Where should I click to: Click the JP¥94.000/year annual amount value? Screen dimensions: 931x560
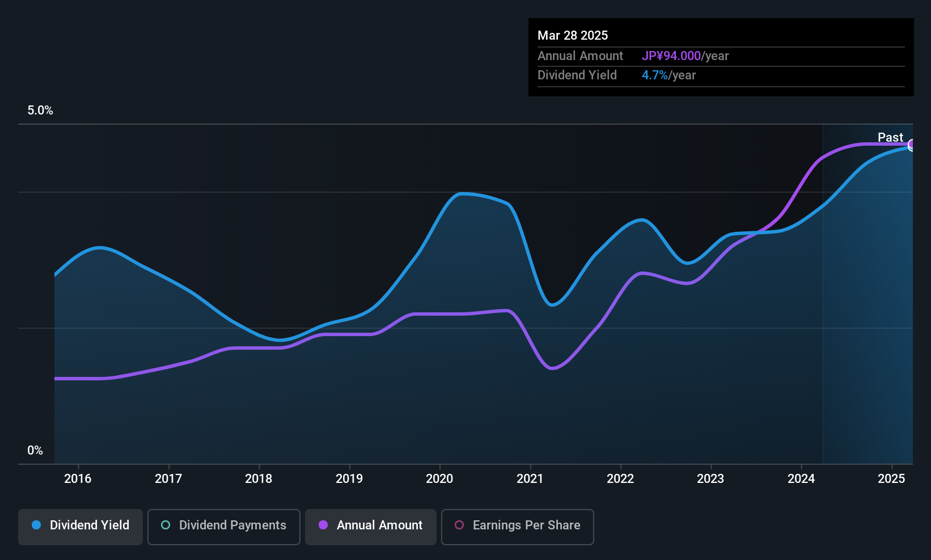(685, 56)
